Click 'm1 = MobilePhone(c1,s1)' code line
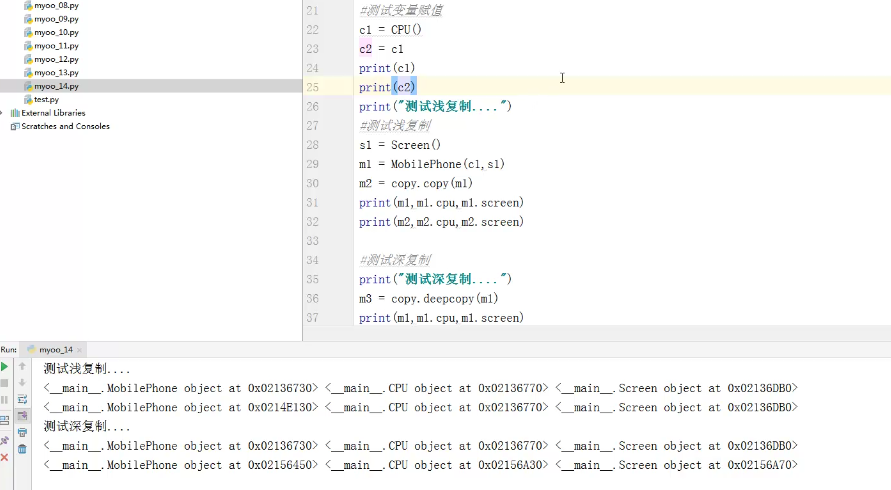 coord(432,164)
